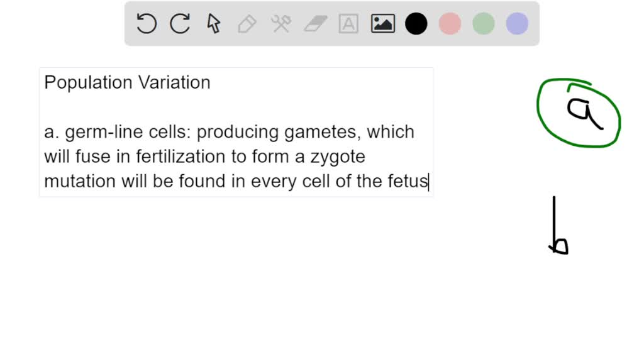644x362 pixels.
Task: Click the undo arrow icon
Action: point(147,23)
